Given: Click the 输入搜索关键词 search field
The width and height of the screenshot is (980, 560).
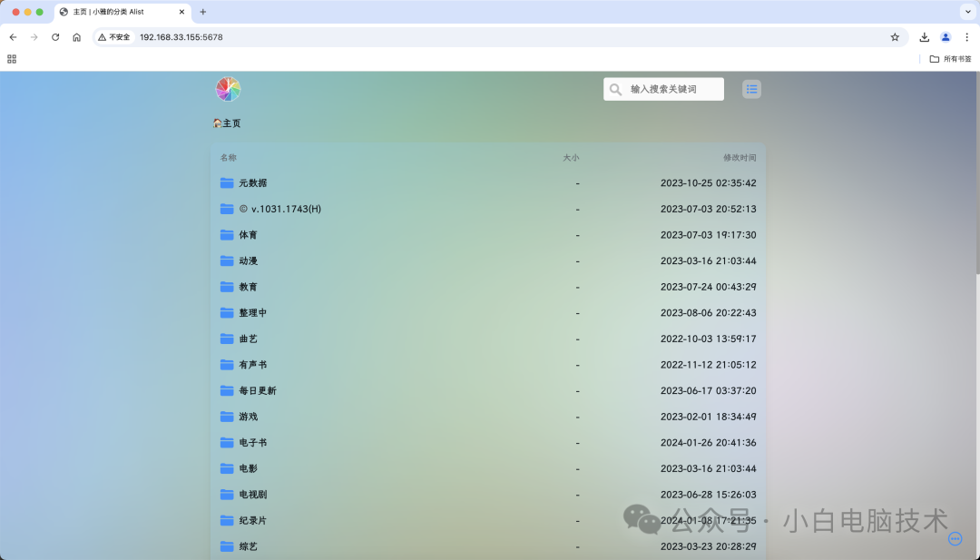Looking at the screenshot, I should (x=673, y=89).
